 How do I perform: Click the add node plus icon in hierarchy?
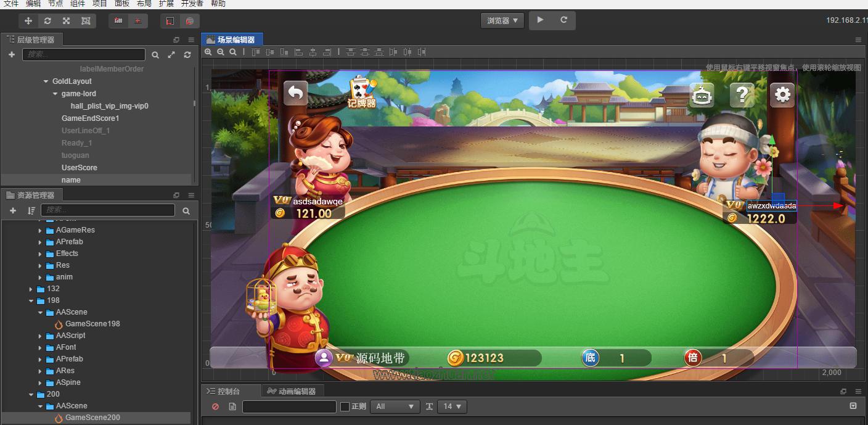(12, 55)
